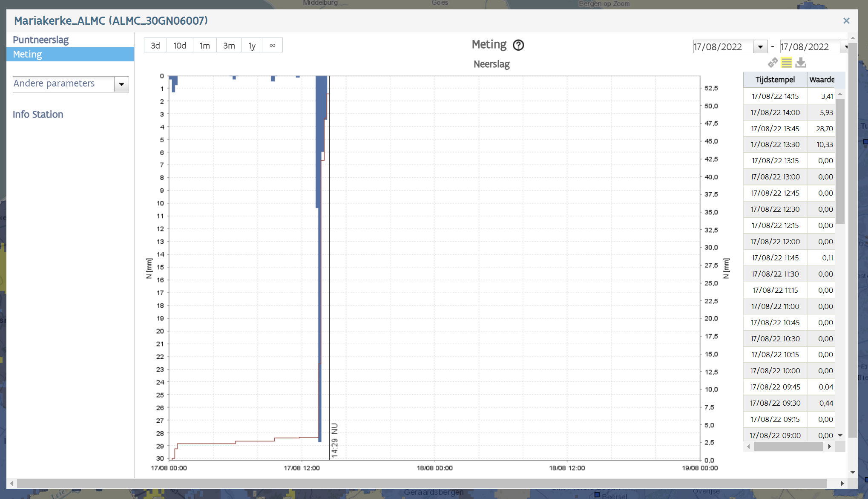
Task: Open the Info Station link
Action: click(x=38, y=114)
